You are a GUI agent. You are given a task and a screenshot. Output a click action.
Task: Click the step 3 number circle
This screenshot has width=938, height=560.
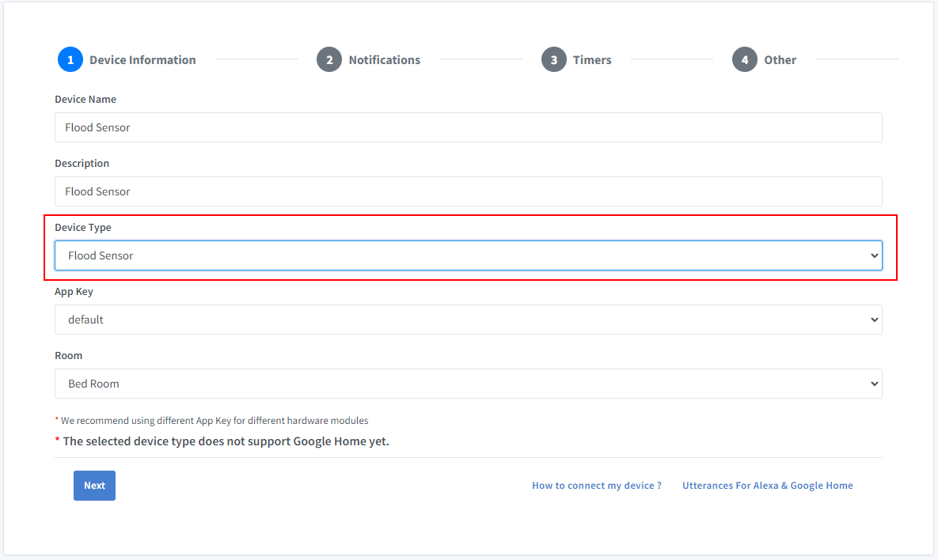click(554, 60)
